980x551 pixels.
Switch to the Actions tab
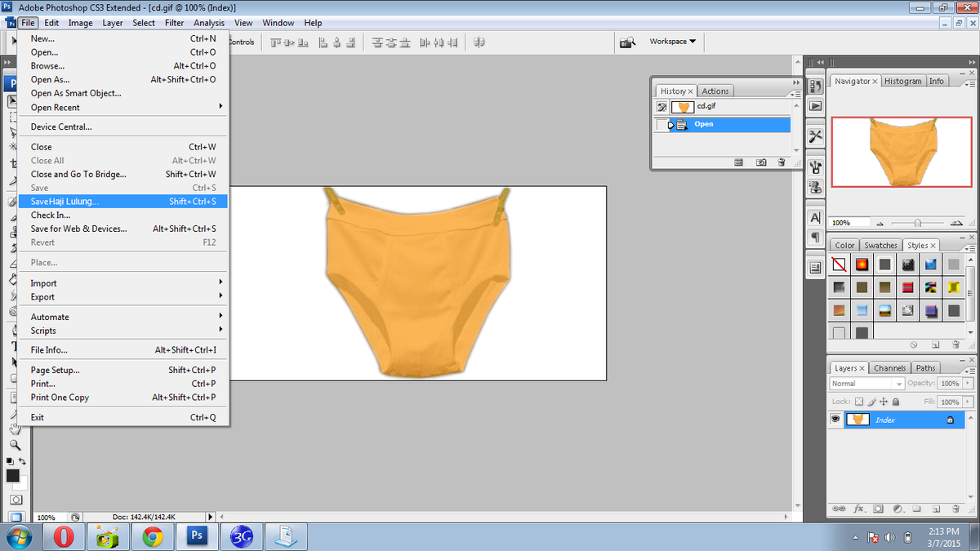715,91
